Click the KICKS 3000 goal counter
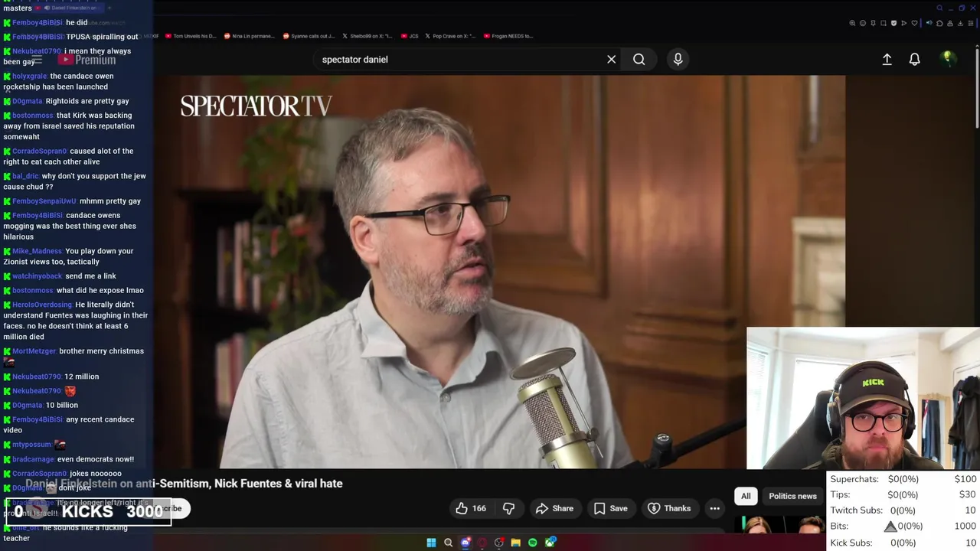This screenshot has height=551, width=980. (88, 511)
